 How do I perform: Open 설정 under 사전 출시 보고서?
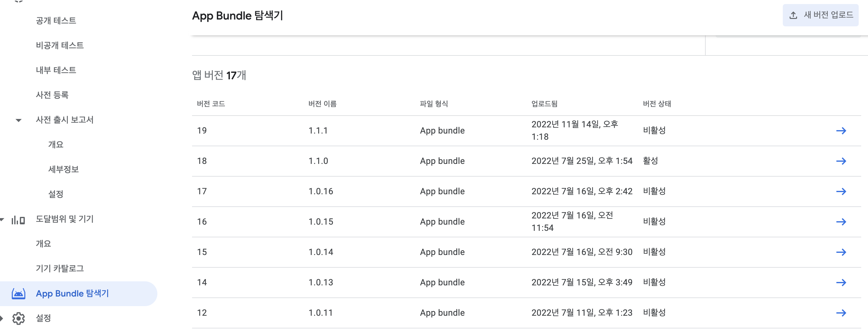tap(55, 194)
